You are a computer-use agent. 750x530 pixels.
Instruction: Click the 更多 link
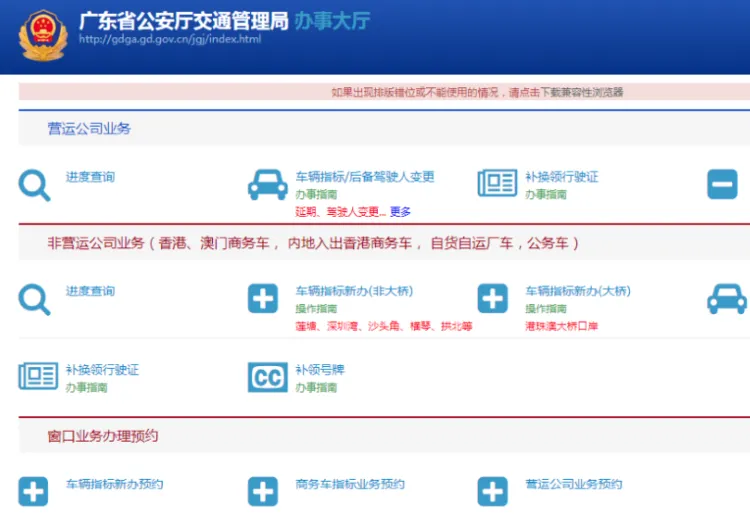(400, 211)
